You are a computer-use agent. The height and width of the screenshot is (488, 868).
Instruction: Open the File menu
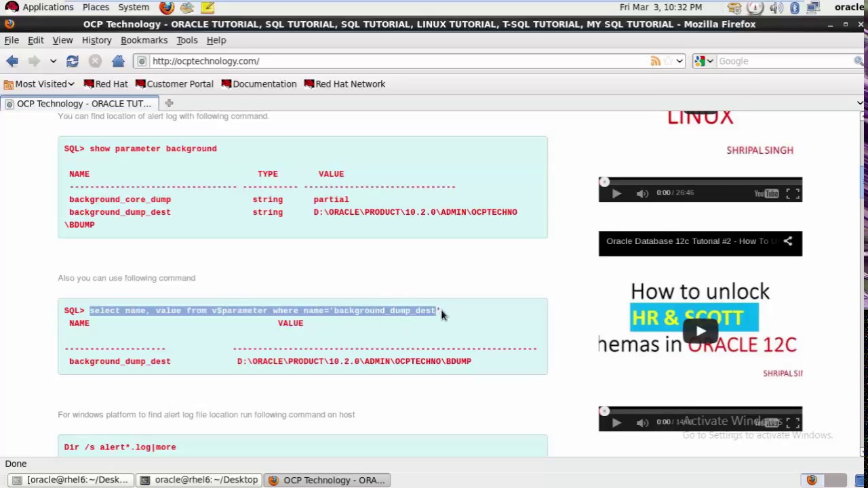pyautogui.click(x=12, y=40)
